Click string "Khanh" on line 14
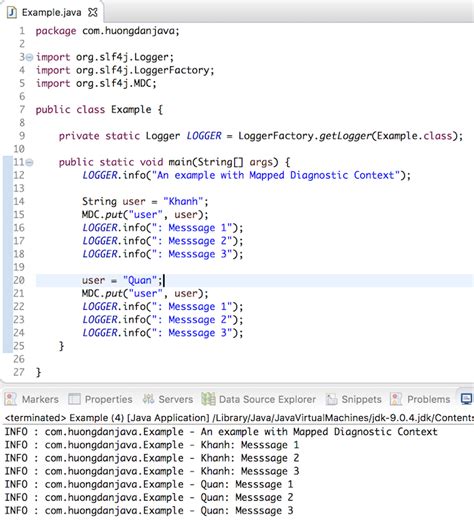The height and width of the screenshot is (521, 474). pyautogui.click(x=183, y=202)
